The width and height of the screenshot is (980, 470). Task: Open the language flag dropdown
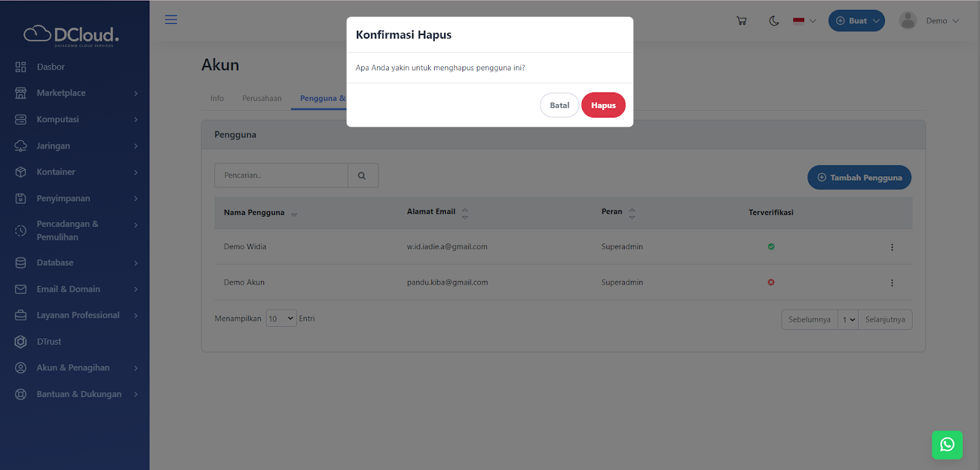(804, 21)
